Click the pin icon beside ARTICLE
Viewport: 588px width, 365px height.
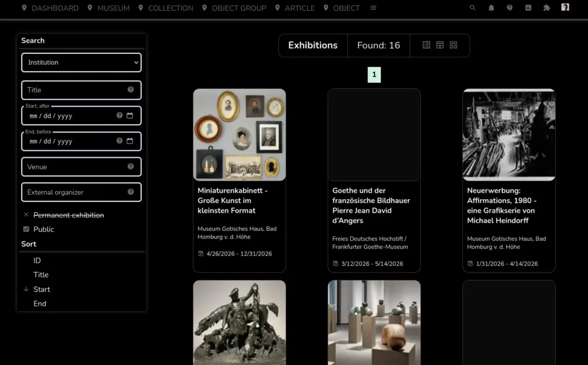[277, 7]
